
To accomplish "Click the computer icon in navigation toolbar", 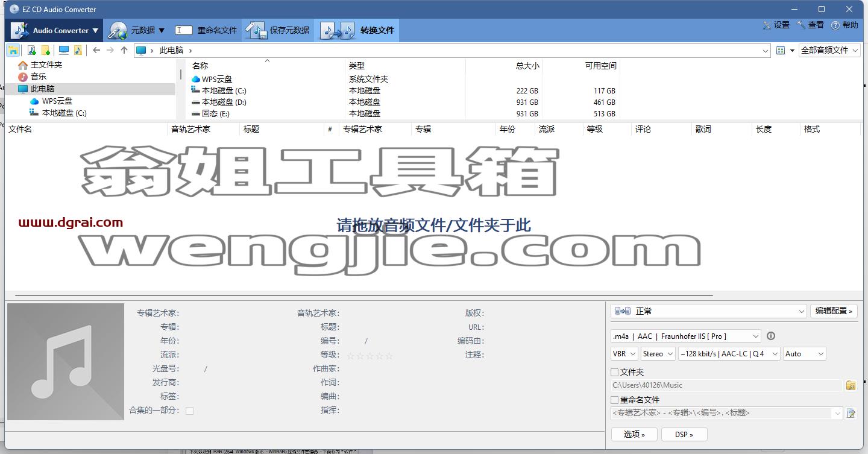I will 63,51.
